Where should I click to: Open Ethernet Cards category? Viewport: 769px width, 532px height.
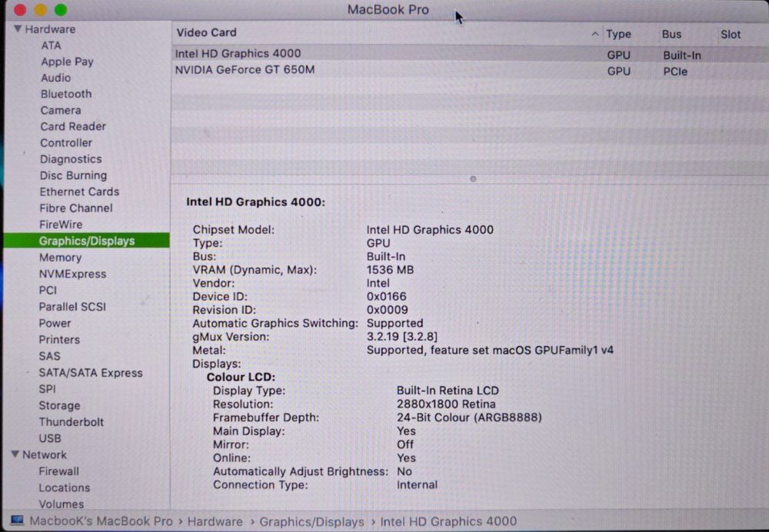pyautogui.click(x=79, y=191)
